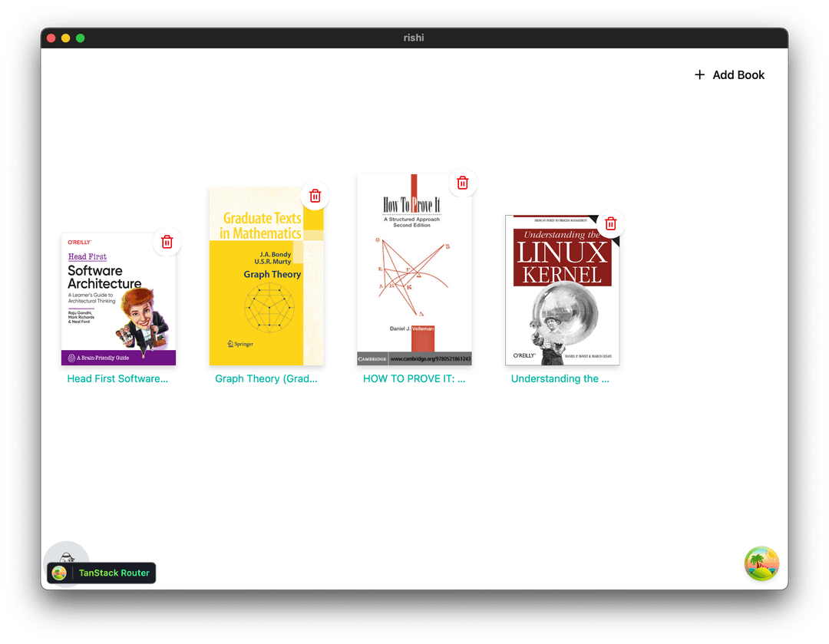Image resolution: width=829 pixels, height=644 pixels.
Task: Select the Graph Theory book cover
Action: (266, 276)
